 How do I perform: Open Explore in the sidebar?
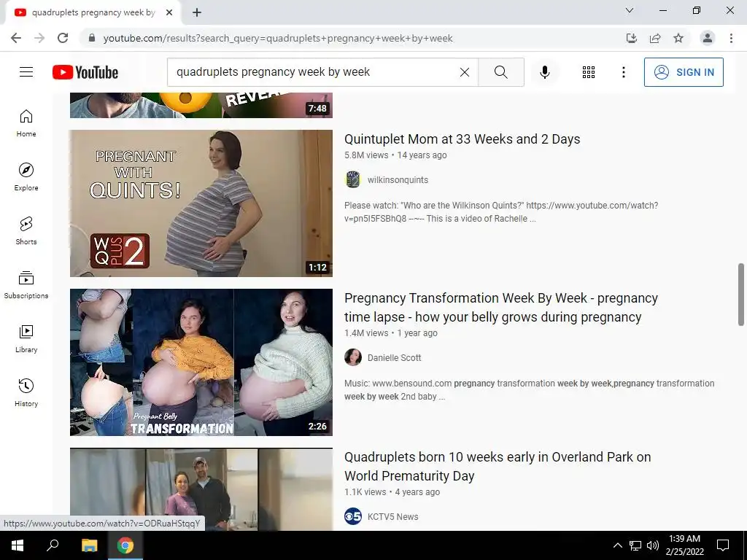tap(26, 176)
